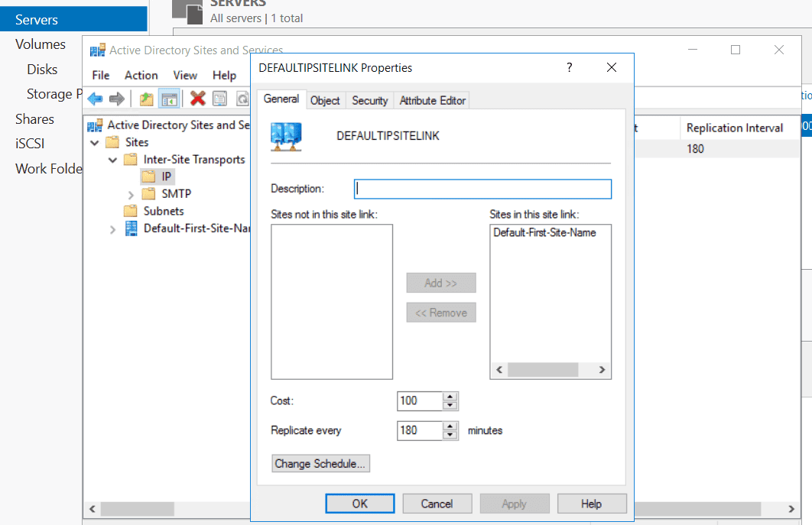Open the Help menu

click(x=224, y=76)
